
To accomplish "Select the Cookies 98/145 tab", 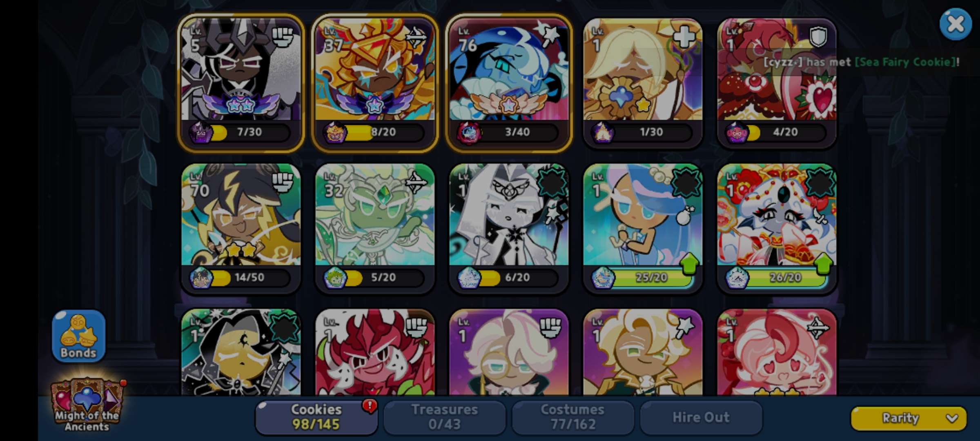I will pyautogui.click(x=316, y=417).
